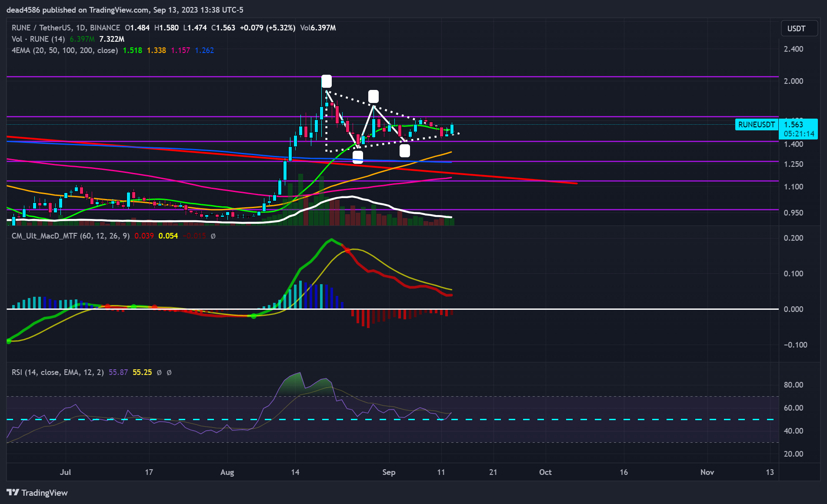Click the Vol6.397M value in header
827x504 pixels.
(x=318, y=28)
